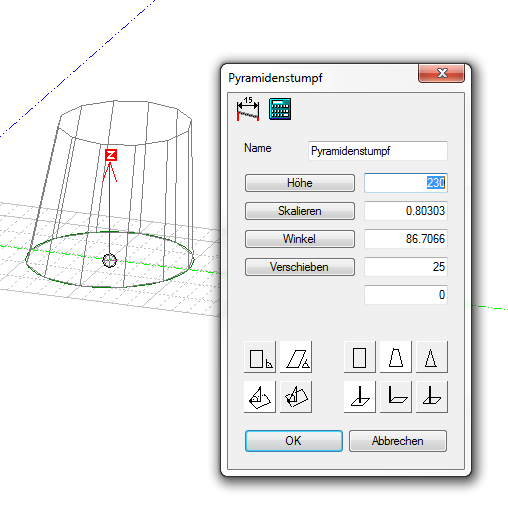Choose the truncated pyramid shape icon
This screenshot has height=529, width=508.
click(x=396, y=357)
